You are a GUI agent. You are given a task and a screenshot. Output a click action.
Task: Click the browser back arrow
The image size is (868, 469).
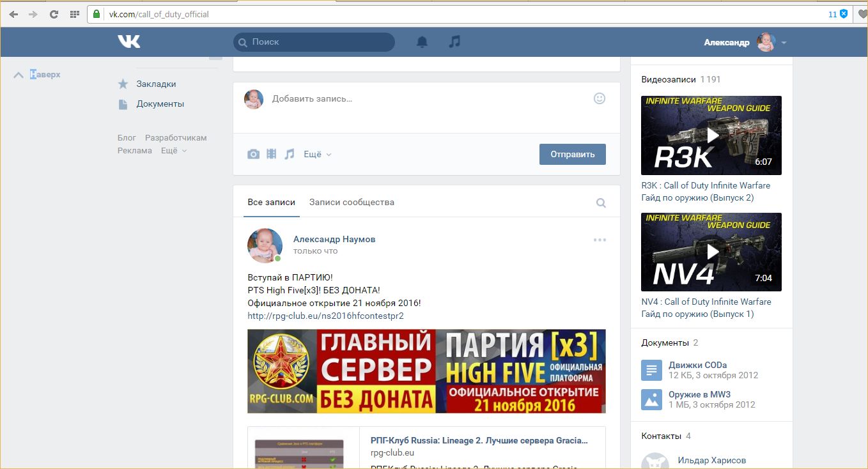click(13, 14)
